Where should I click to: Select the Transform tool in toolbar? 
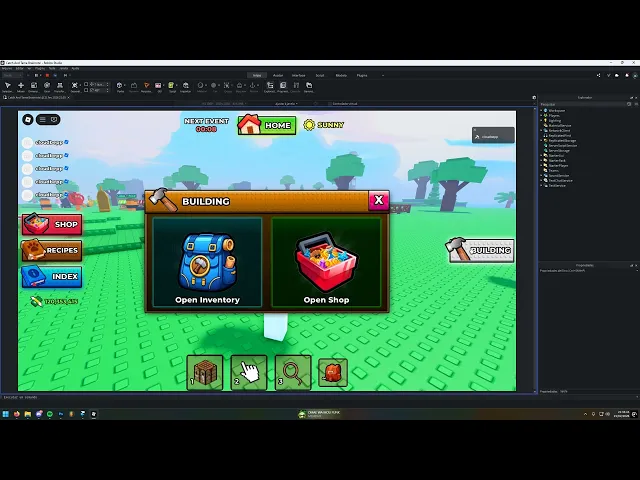click(x=60, y=85)
